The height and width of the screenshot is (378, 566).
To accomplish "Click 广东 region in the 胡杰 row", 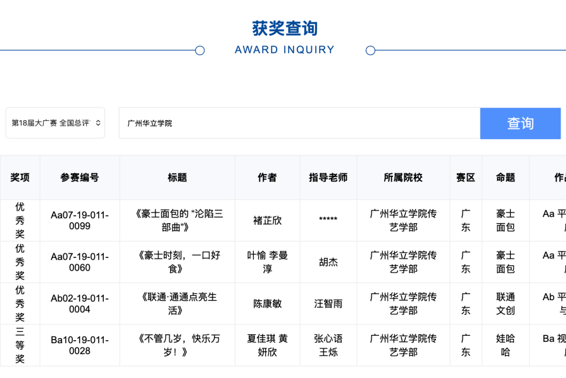I will pyautogui.click(x=466, y=262).
